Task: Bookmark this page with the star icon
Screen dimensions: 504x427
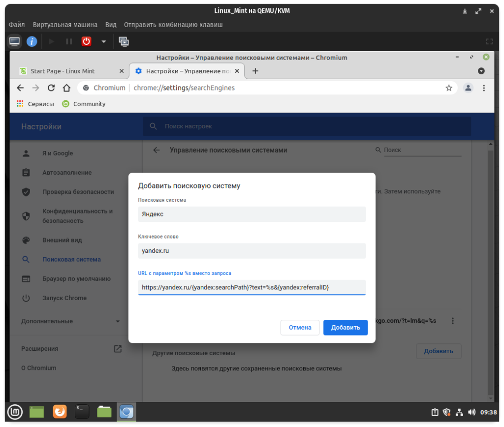Action: coord(448,88)
